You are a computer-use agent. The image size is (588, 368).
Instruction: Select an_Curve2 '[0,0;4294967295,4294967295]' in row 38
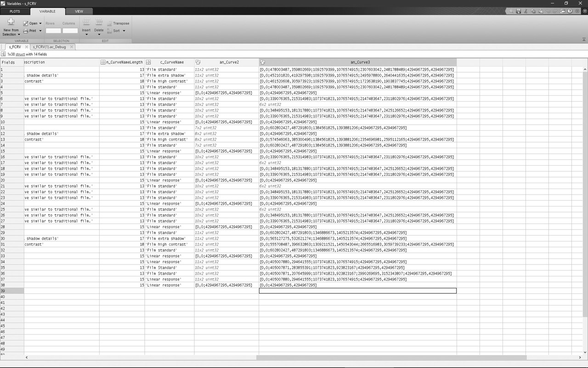[x=226, y=285]
